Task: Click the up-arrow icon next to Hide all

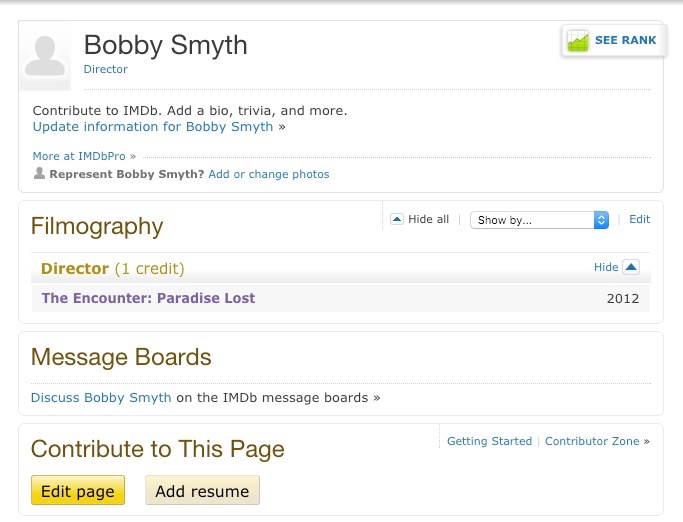Action: [x=397, y=220]
